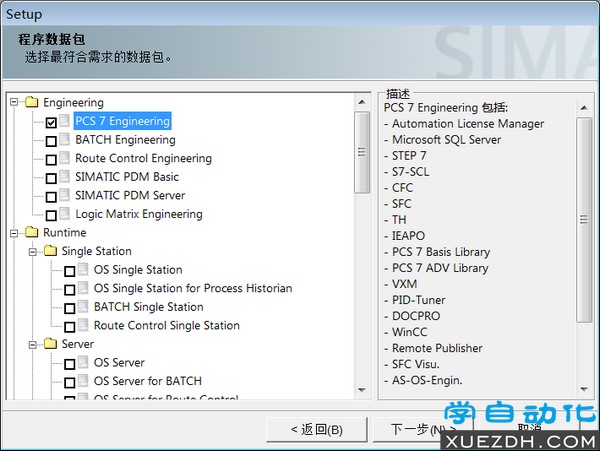600x451 pixels.
Task: Select the Route Control Engineering label
Action: [x=143, y=158]
